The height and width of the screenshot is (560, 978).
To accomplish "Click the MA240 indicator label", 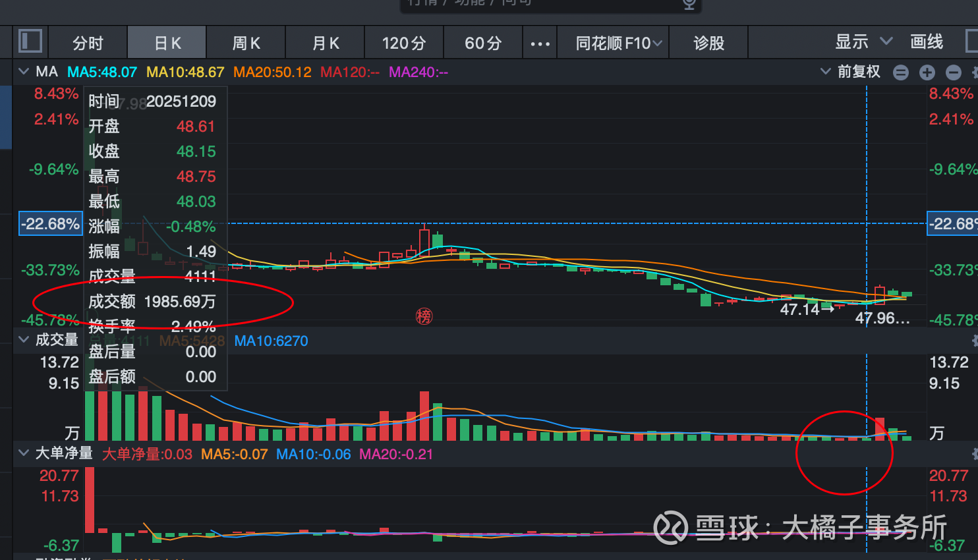I will 418,72.
